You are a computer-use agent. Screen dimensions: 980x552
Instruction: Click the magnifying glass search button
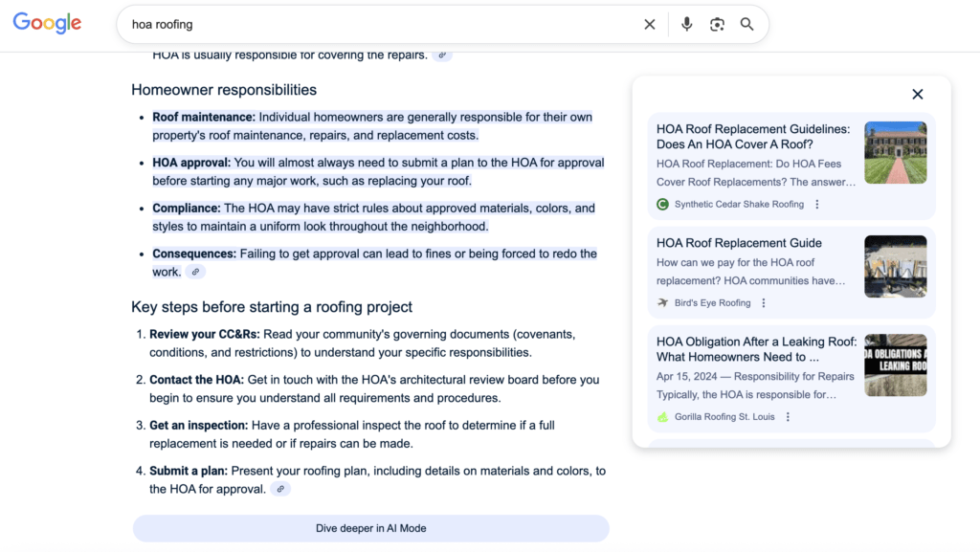point(747,25)
